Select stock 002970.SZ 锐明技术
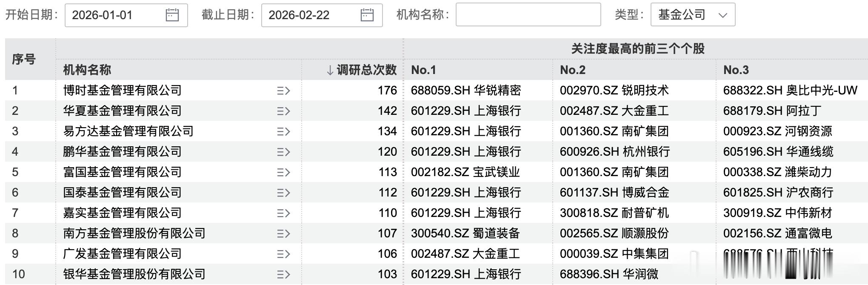 pos(614,90)
